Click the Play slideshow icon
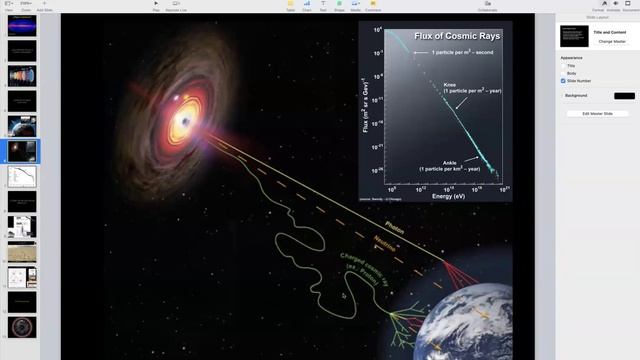Screen dimensions: 640x360 (156, 3)
